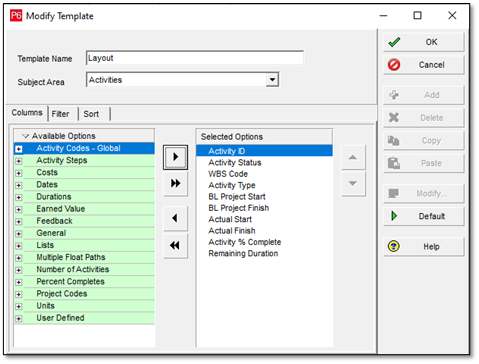Open the Sort tab
Viewport: 479px width, 364px height.
coord(94,114)
